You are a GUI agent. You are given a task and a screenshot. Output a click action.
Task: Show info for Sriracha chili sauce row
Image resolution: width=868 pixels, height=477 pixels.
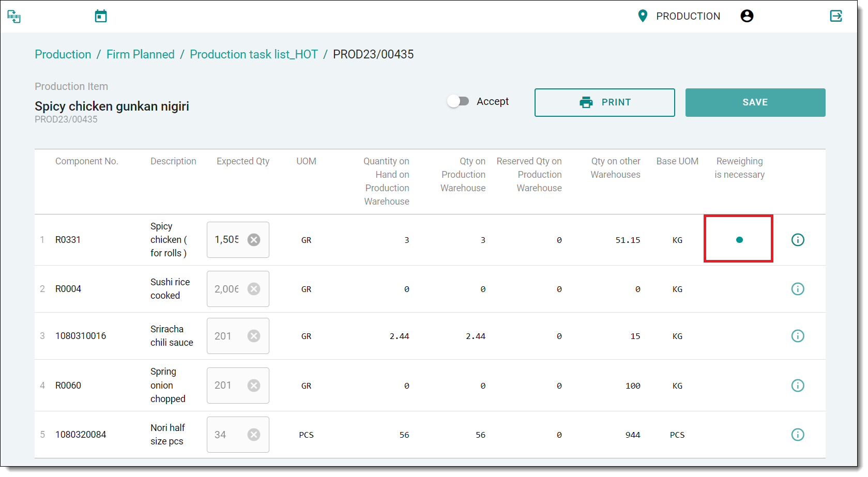(798, 336)
